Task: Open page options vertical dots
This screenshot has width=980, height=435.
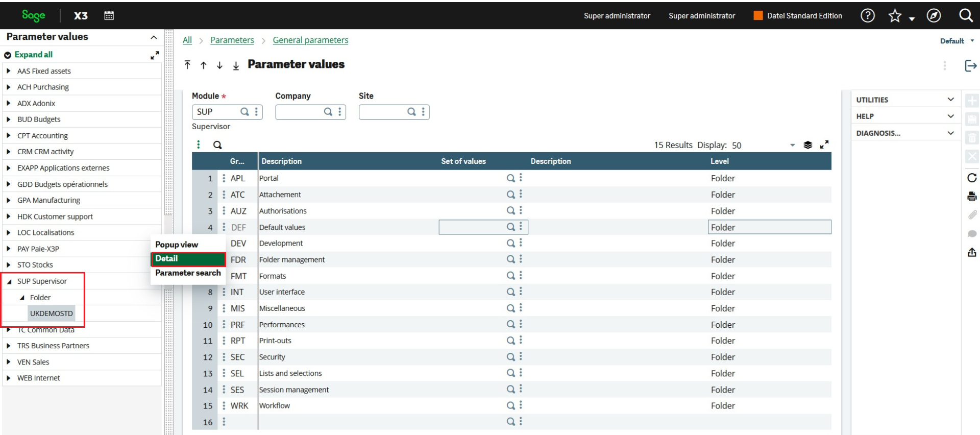Action: point(945,66)
